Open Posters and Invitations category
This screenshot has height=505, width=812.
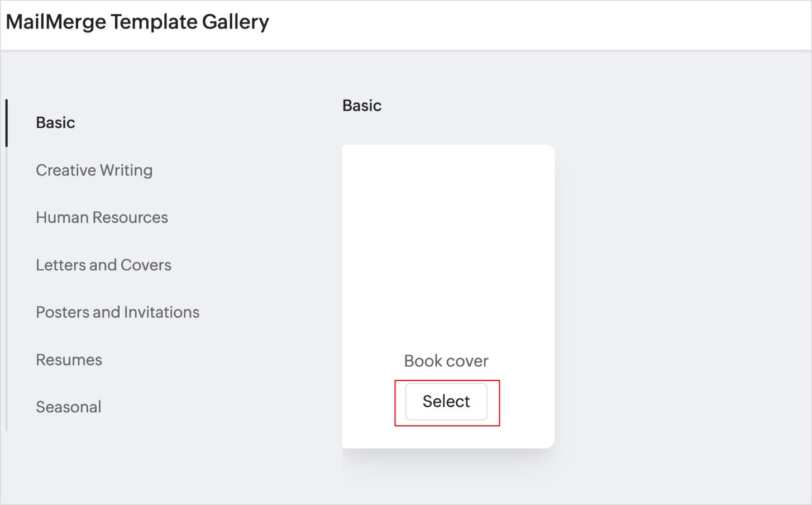pos(117,312)
